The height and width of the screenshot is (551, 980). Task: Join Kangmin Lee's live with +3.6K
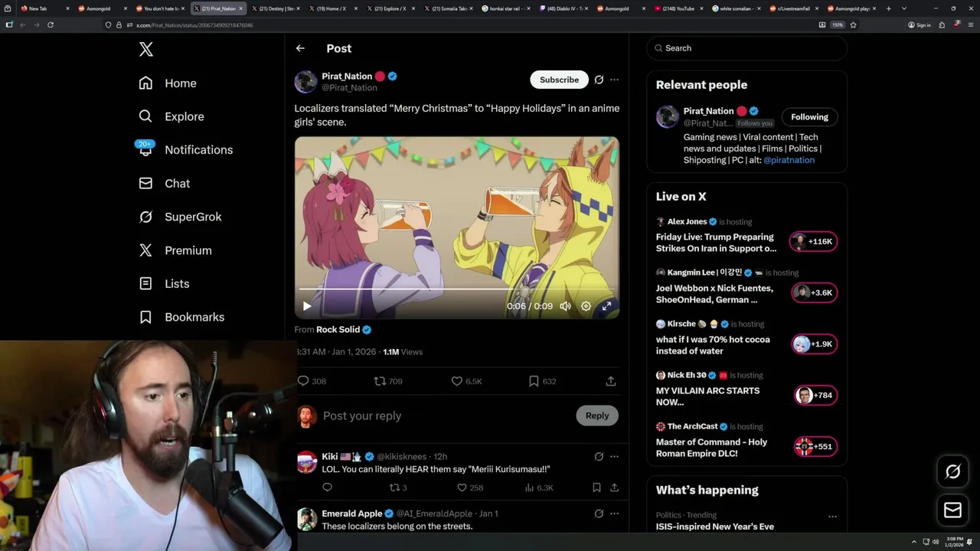[814, 293]
